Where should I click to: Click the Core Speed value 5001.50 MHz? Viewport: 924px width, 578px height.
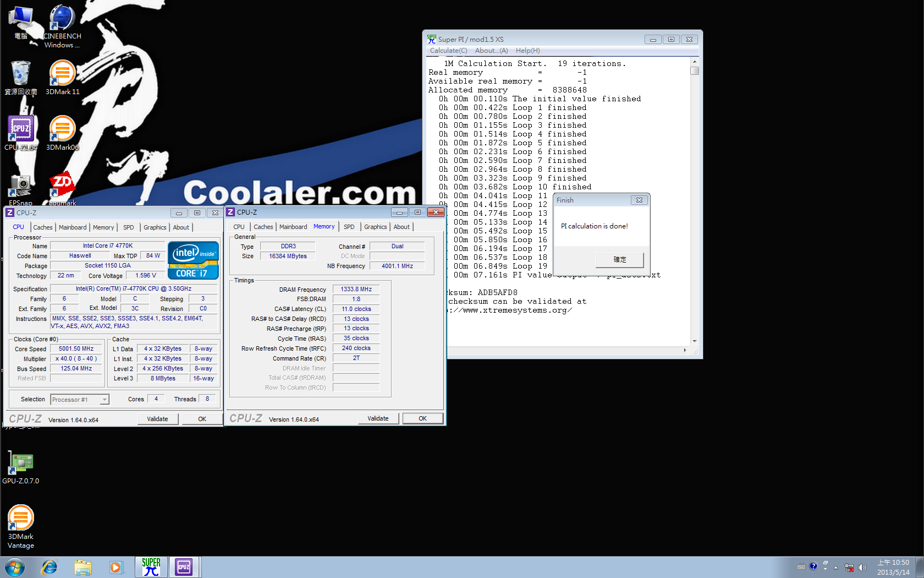76,349
